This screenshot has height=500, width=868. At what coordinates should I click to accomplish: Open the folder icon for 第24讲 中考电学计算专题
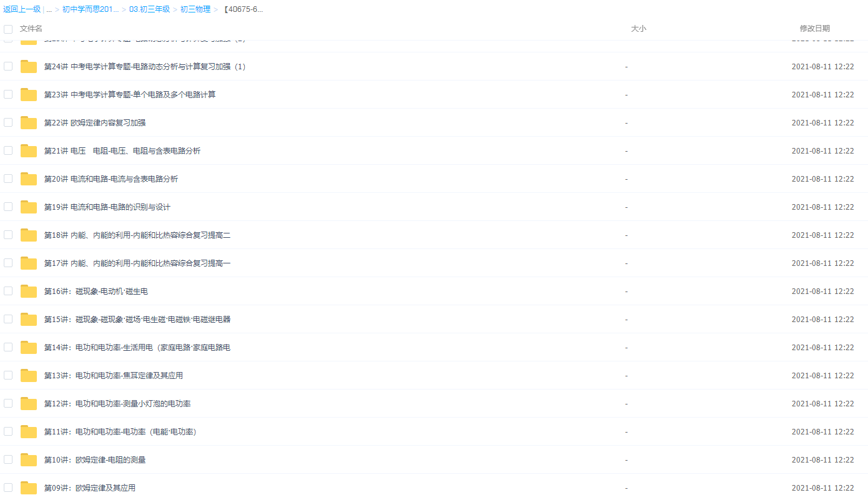(x=28, y=66)
